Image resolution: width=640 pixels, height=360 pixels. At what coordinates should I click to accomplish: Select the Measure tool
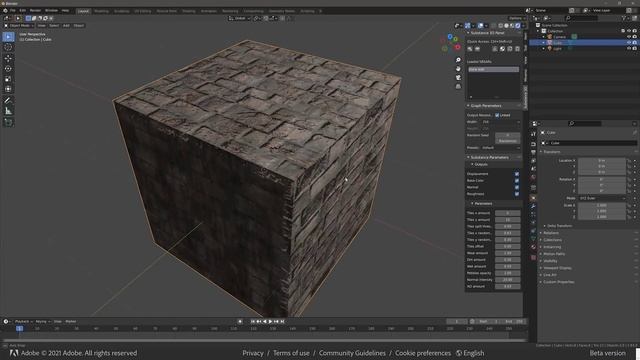pos(8,111)
